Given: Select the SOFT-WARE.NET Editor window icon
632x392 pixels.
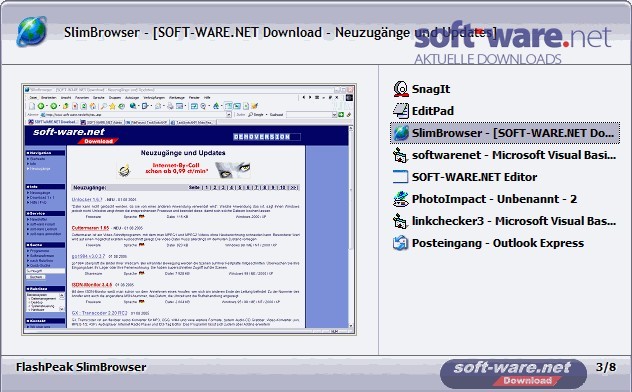Looking at the screenshot, I should (401, 177).
